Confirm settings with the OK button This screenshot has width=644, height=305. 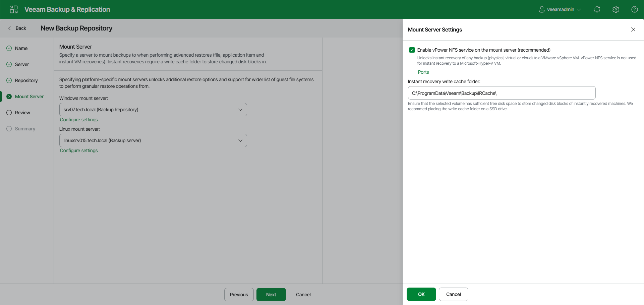421,294
